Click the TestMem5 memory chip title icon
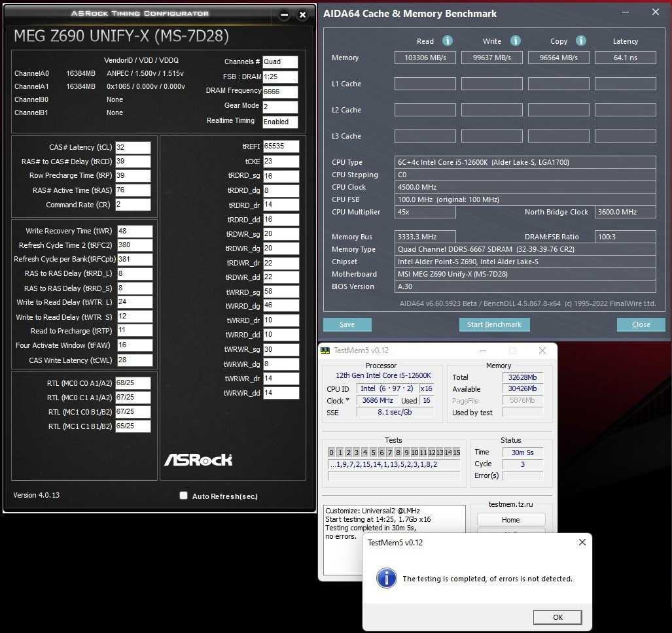The width and height of the screenshot is (672, 633). 325,351
